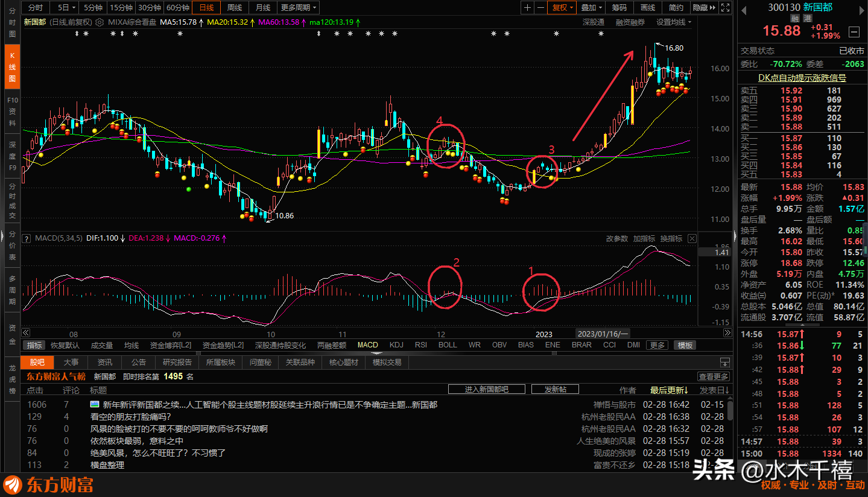Image resolution: width=868 pixels, height=497 pixels.
Task: Select the 股吧 tab
Action: coord(37,362)
